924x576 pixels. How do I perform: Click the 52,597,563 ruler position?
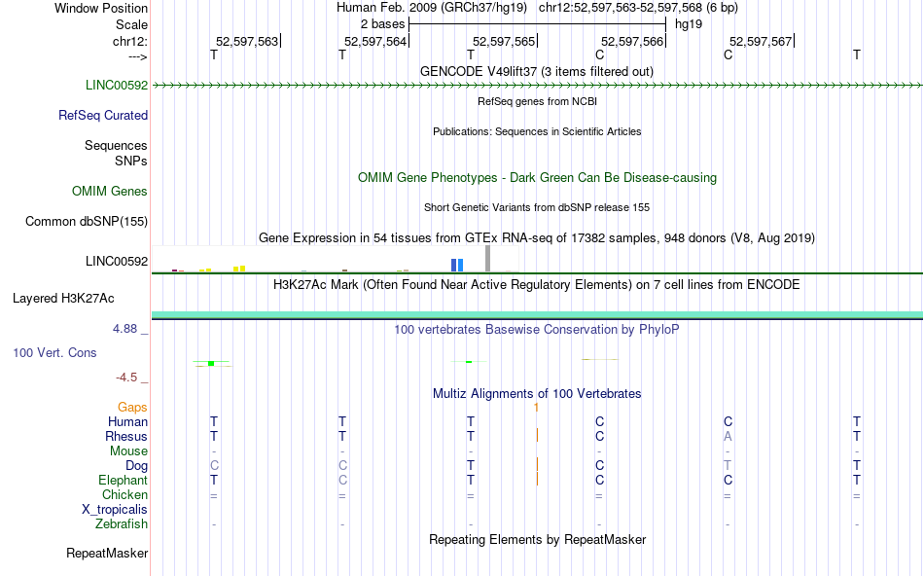coord(247,41)
